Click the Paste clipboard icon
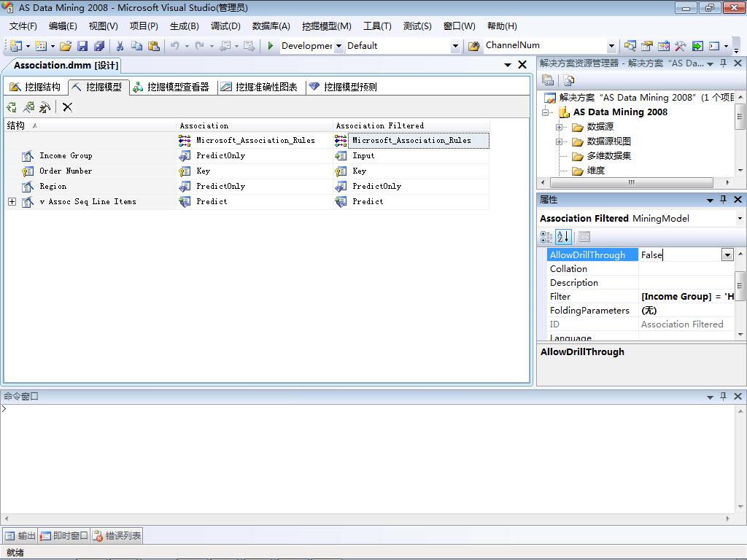The image size is (747, 560). click(x=153, y=46)
